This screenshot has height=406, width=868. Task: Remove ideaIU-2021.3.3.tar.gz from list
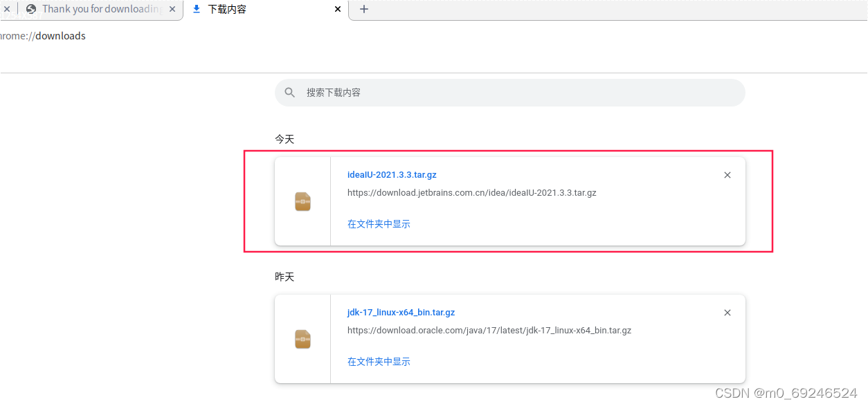pyautogui.click(x=727, y=175)
